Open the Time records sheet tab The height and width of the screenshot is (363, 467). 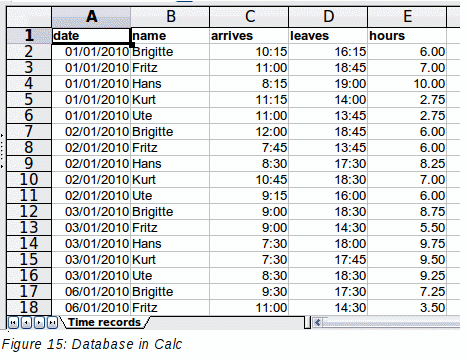pos(104,322)
